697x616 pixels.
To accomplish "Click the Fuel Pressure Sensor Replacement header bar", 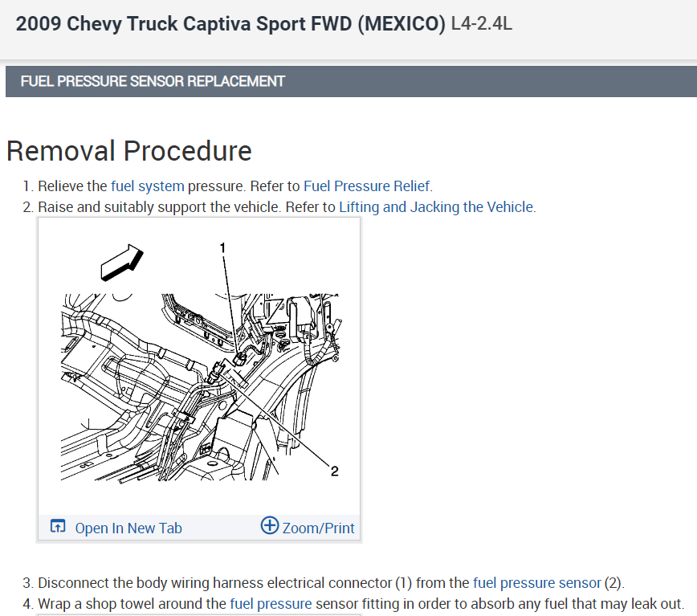I will click(351, 81).
